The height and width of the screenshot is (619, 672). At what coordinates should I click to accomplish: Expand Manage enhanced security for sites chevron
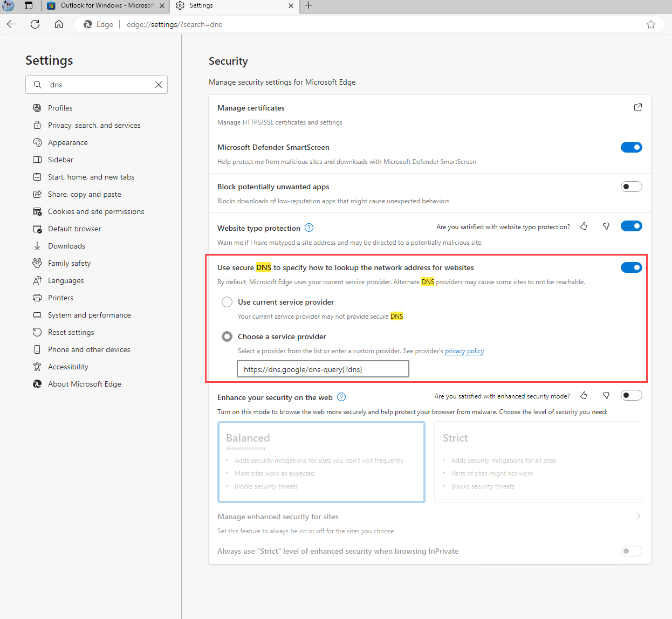(x=638, y=516)
